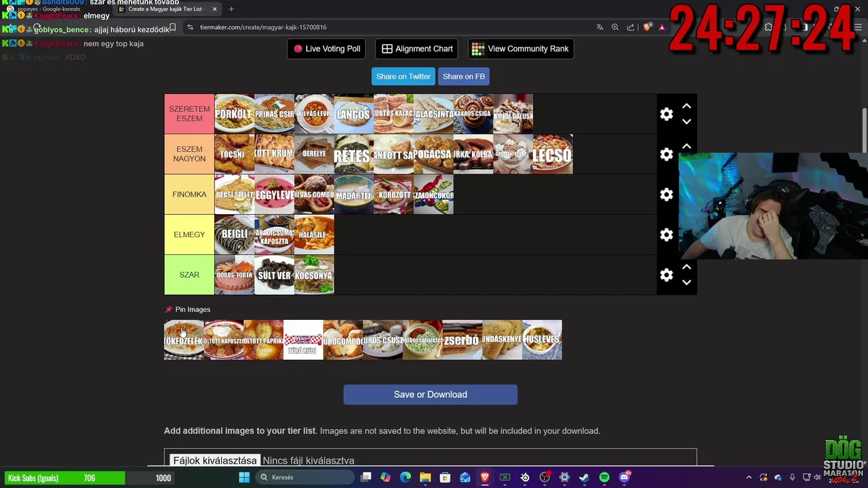
Task: Select the LÁNGOS food image
Action: coord(354,114)
